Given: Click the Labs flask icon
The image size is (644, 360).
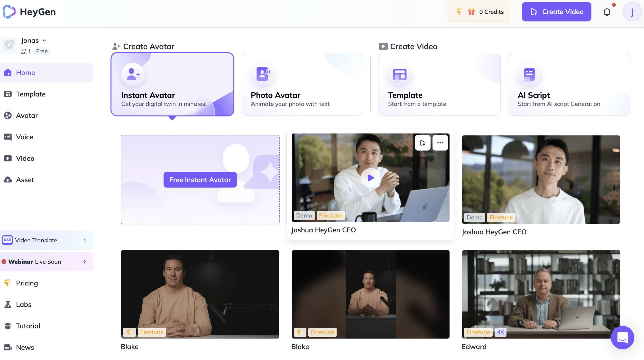Looking at the screenshot, I should pyautogui.click(x=8, y=304).
